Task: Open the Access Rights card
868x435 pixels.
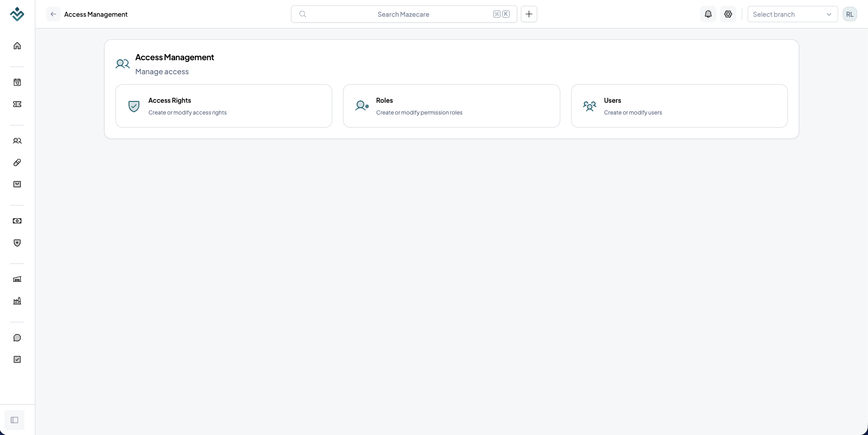Action: click(224, 106)
